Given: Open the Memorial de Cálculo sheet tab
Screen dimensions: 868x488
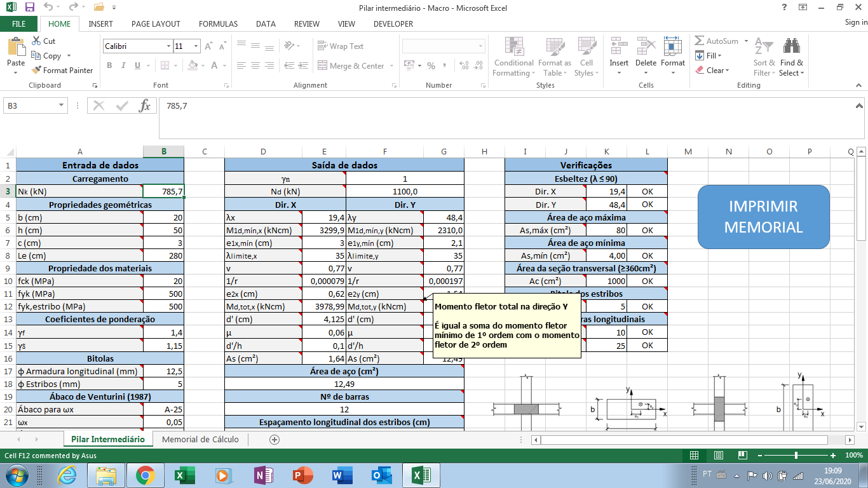Looking at the screenshot, I should coord(200,439).
